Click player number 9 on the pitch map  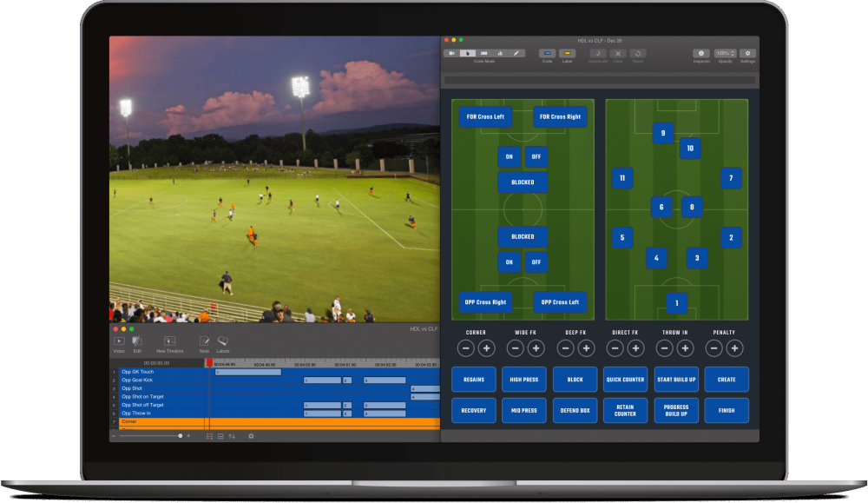[x=663, y=133]
